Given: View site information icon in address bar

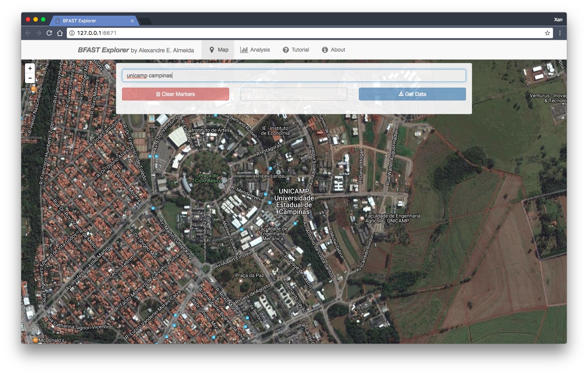Looking at the screenshot, I should pyautogui.click(x=72, y=33).
